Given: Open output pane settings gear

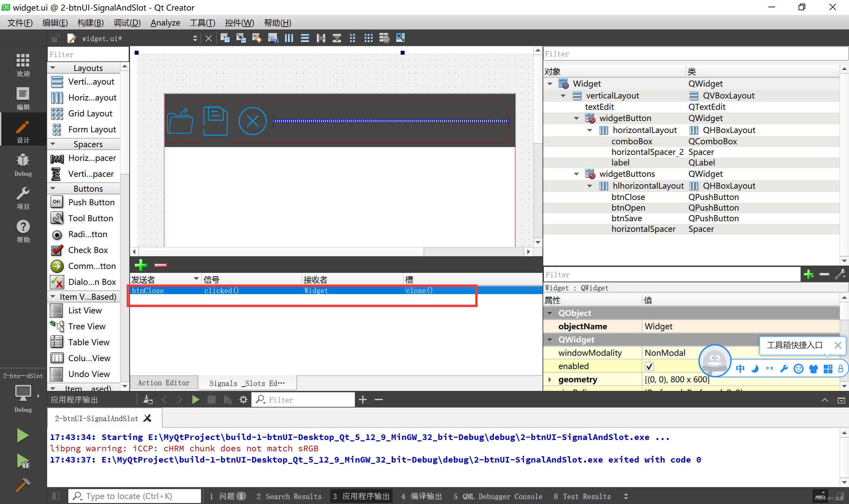Looking at the screenshot, I should [x=243, y=400].
